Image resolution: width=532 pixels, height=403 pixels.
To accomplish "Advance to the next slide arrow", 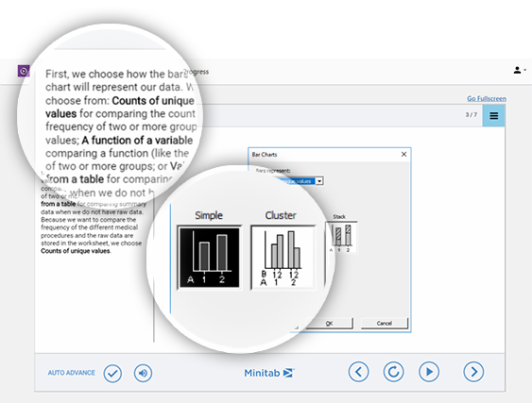I will click(x=473, y=372).
